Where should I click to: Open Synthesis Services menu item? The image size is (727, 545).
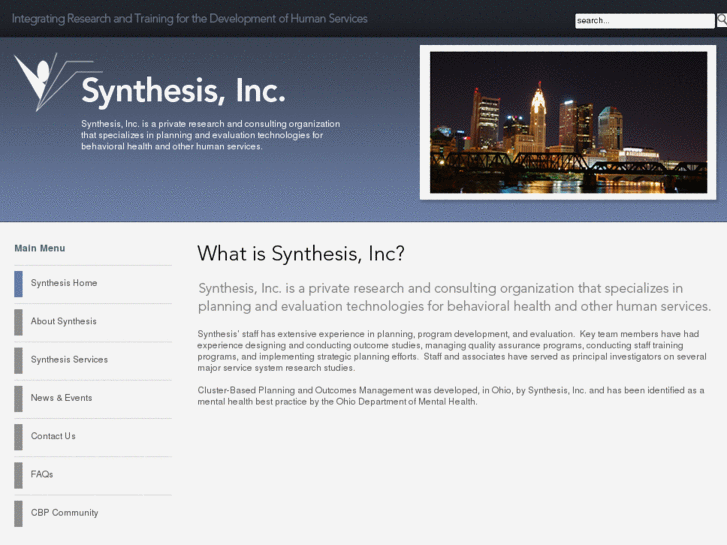(x=93, y=360)
